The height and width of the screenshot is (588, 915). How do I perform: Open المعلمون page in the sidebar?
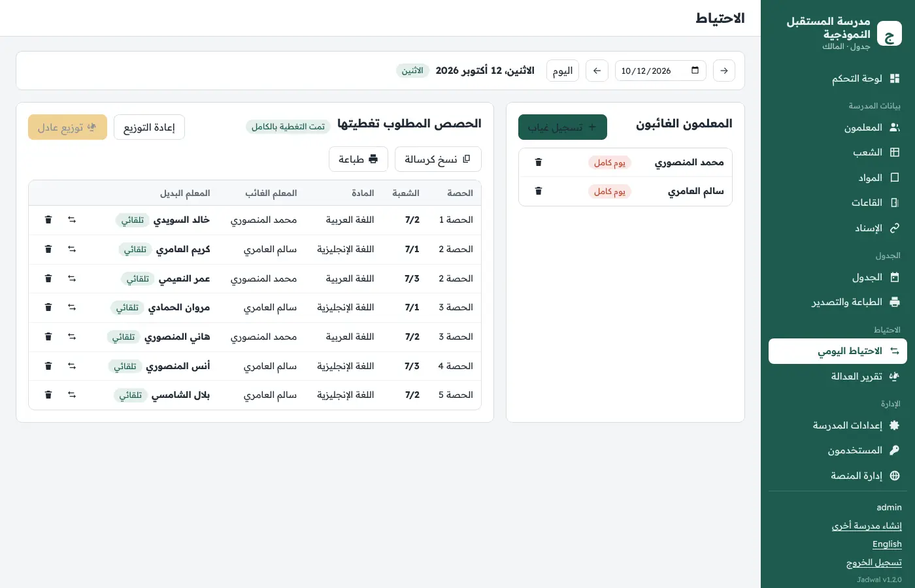(x=838, y=127)
